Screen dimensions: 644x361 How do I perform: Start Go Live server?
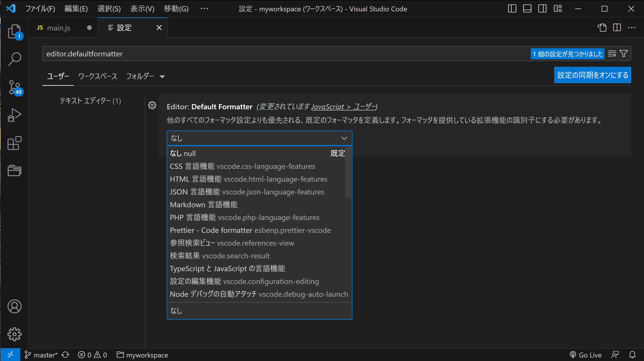pos(585,355)
